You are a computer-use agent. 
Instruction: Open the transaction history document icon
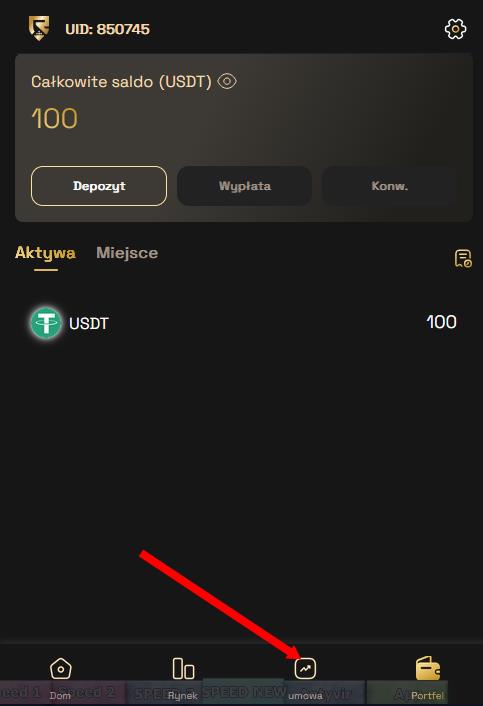pyautogui.click(x=463, y=258)
